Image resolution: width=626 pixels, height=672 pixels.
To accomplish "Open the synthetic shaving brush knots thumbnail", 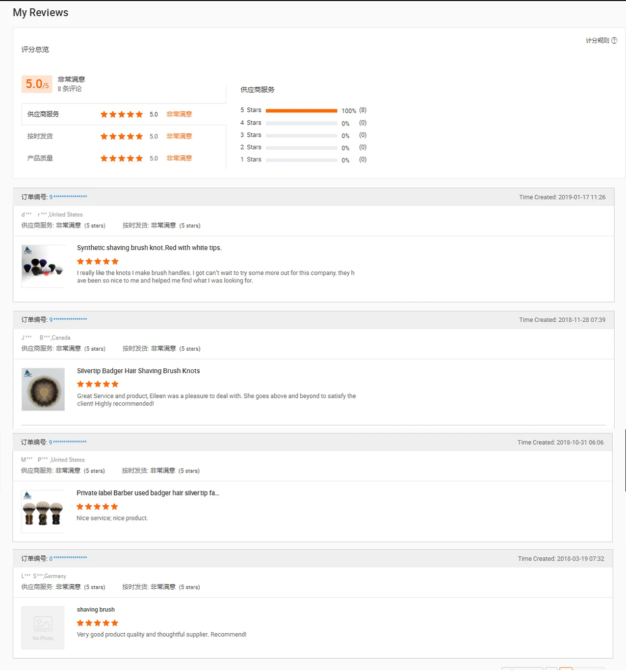I will pos(43,266).
